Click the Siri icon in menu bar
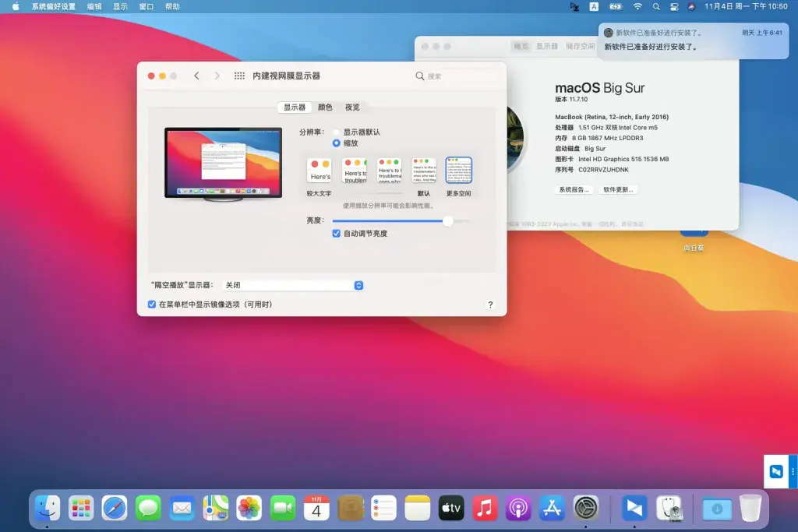 pos(691,6)
